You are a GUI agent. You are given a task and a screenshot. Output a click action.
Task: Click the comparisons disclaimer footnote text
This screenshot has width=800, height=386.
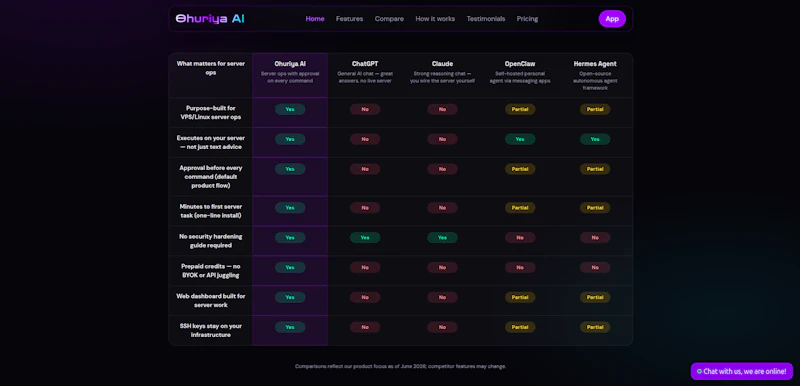tap(401, 366)
